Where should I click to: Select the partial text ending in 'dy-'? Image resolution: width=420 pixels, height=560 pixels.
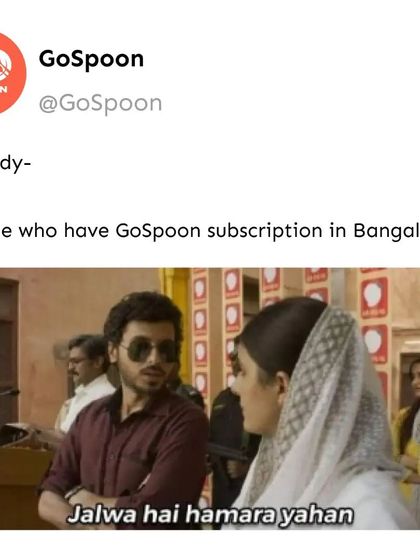click(x=15, y=166)
